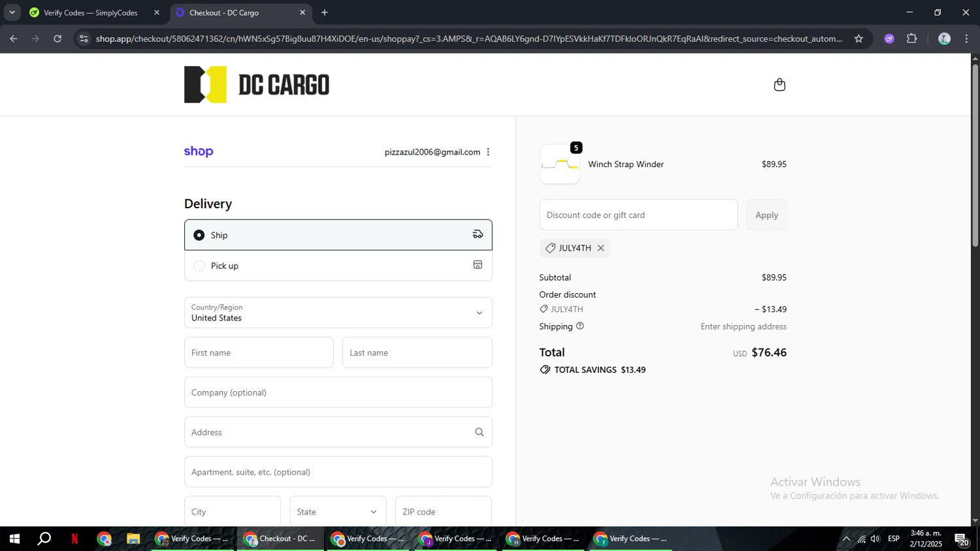Click the Total amount $76.46
980x551 pixels.
pos(769,353)
